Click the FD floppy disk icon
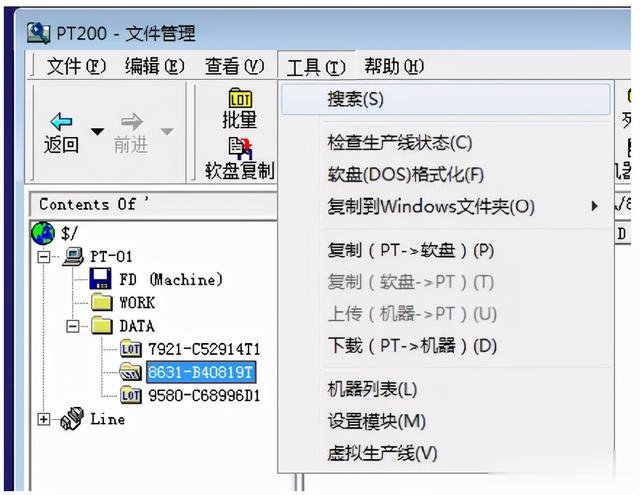 [100, 279]
